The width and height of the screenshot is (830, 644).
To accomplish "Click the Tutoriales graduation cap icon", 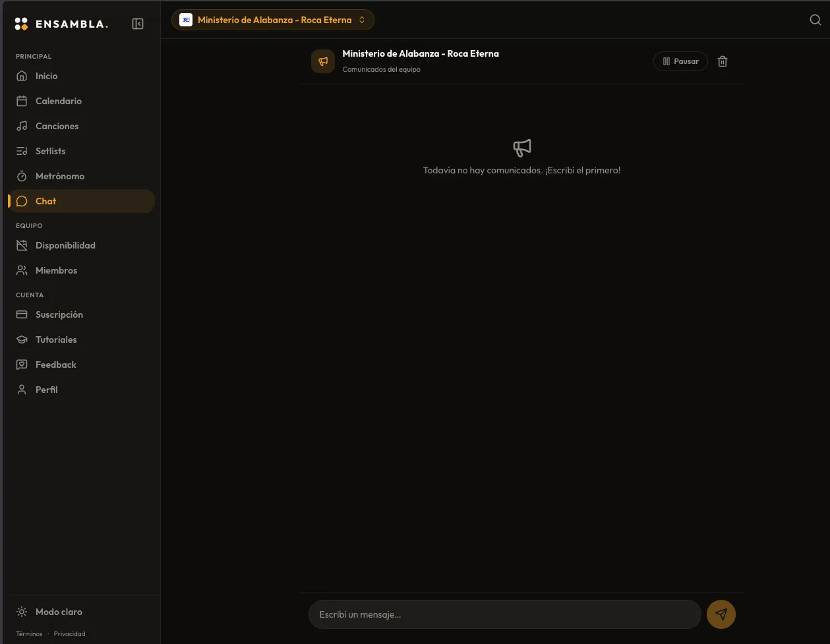I will pyautogui.click(x=22, y=339).
